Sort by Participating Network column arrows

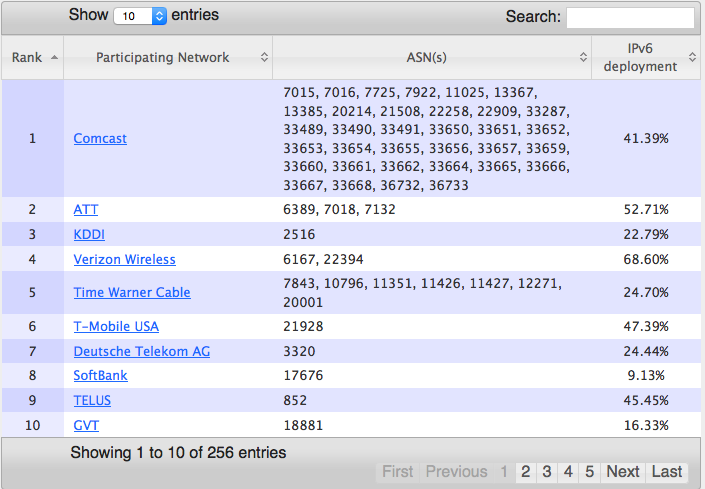click(x=264, y=57)
